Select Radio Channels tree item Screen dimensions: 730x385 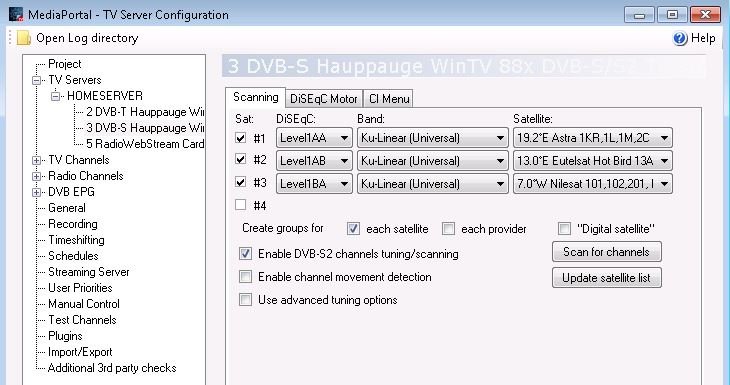pyautogui.click(x=86, y=176)
